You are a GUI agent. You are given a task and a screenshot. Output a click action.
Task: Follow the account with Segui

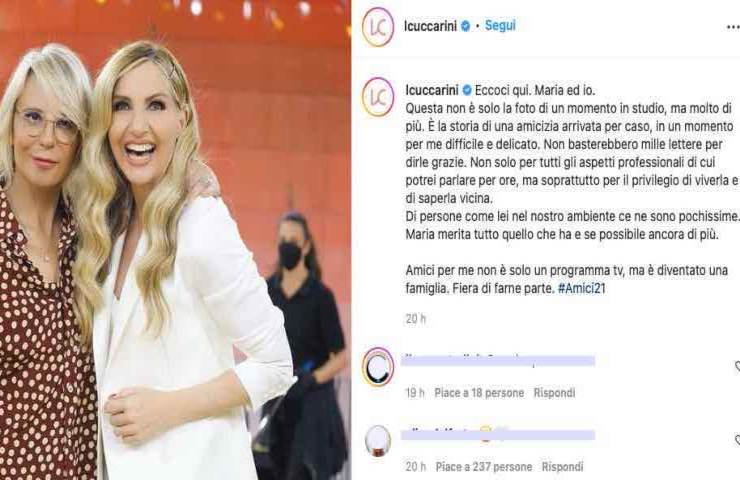pos(500,25)
